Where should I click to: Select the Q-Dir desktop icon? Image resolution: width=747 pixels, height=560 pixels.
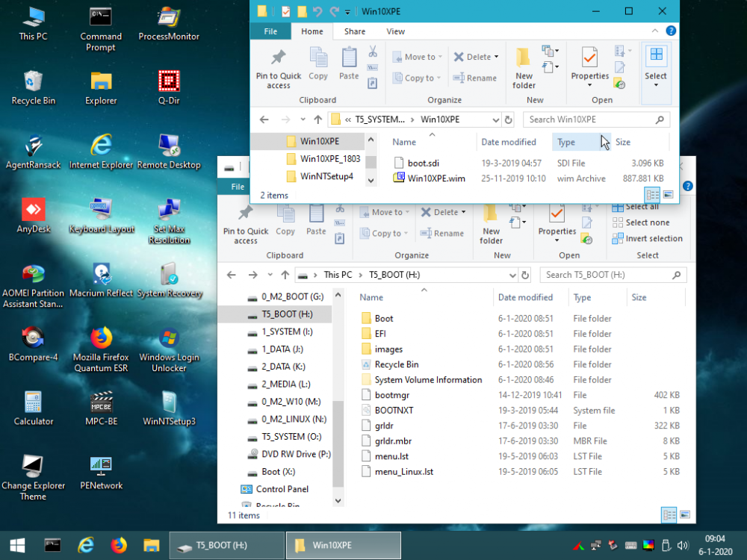point(169,82)
